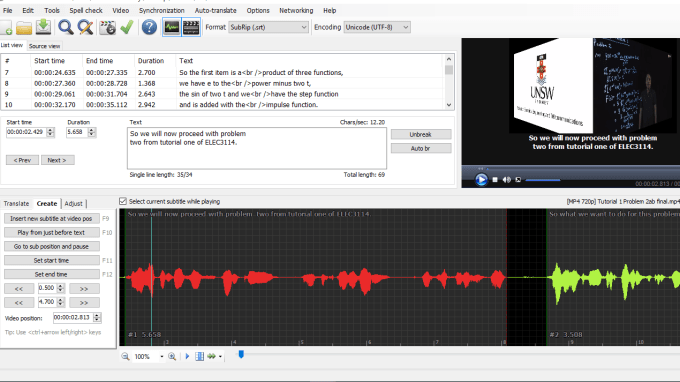Save subtitle using download-arrow icon

43,27
